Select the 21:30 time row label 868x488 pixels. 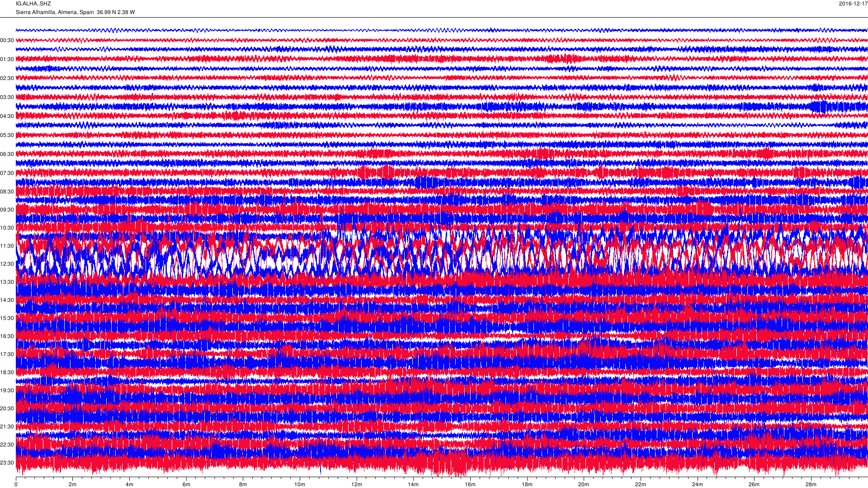click(7, 427)
